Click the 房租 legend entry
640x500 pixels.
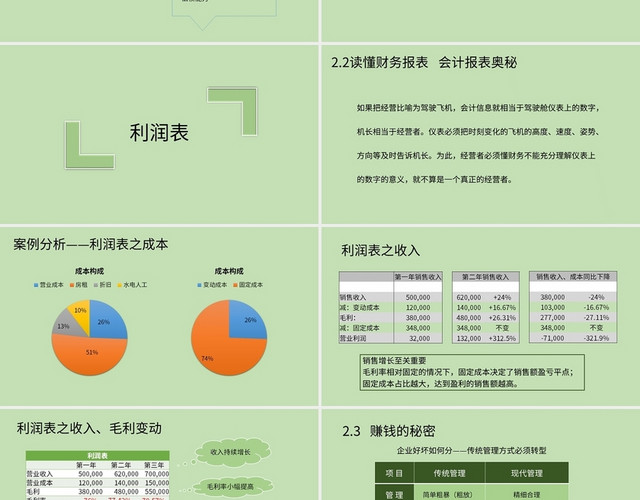click(x=78, y=285)
